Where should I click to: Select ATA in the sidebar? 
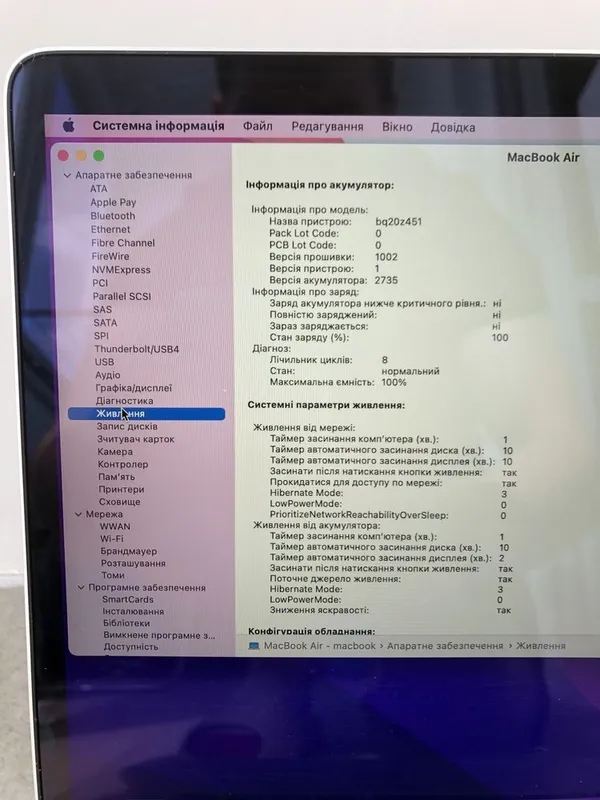99,189
